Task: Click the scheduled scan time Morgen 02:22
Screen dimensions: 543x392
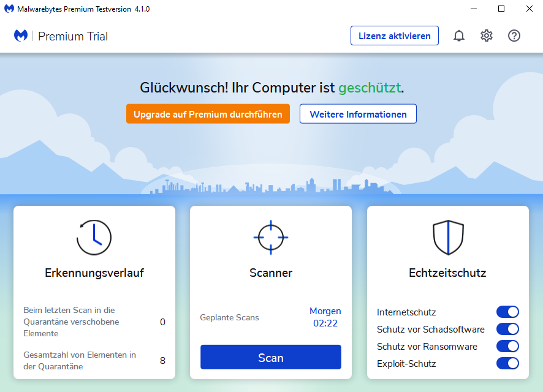Action: click(x=325, y=317)
